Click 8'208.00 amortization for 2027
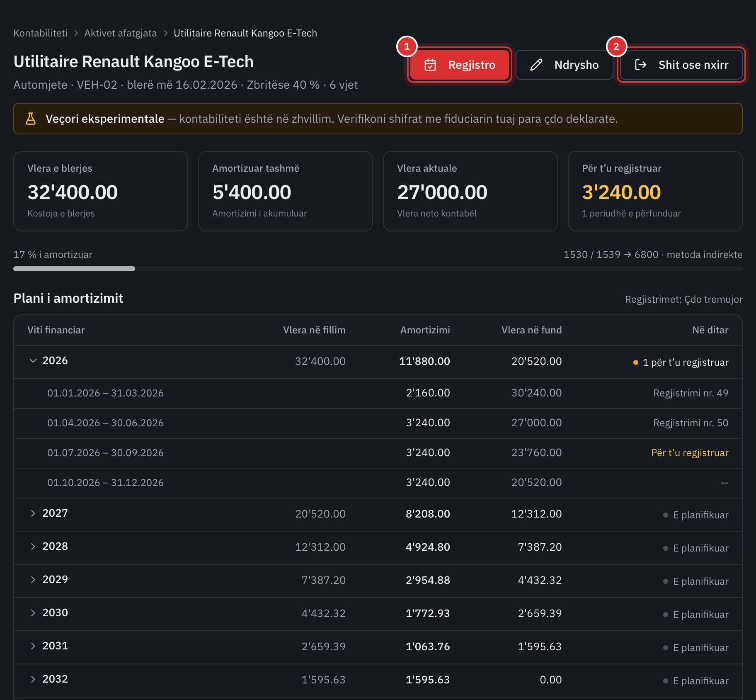 tap(428, 514)
